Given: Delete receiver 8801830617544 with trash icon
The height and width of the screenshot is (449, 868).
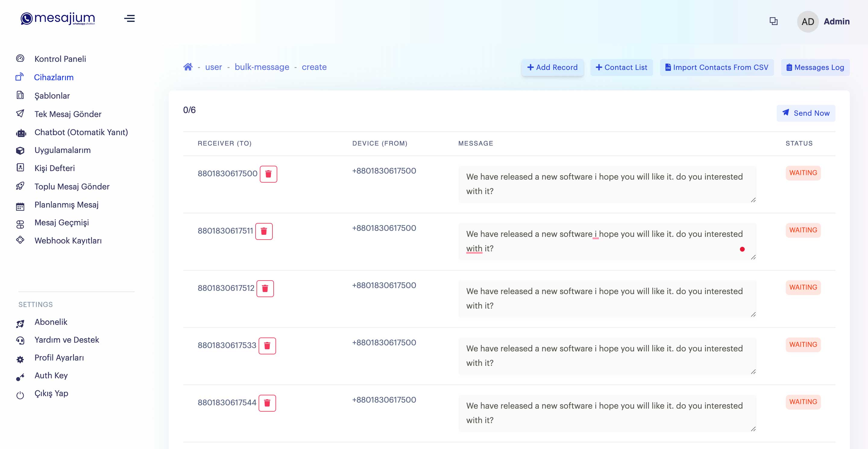Looking at the screenshot, I should (x=267, y=403).
